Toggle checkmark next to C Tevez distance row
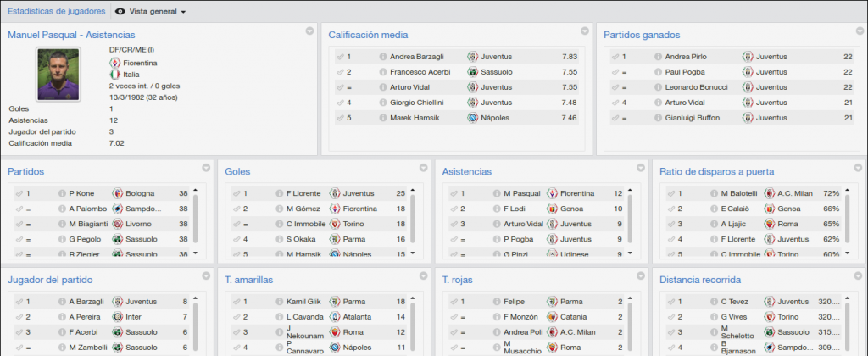This screenshot has height=356, width=868. coord(671,302)
